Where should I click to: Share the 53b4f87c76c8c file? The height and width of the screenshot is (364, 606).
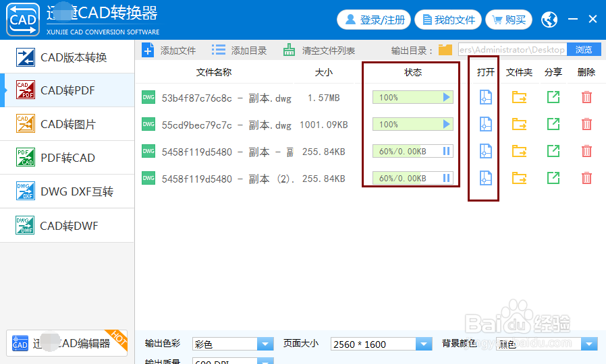(x=553, y=97)
